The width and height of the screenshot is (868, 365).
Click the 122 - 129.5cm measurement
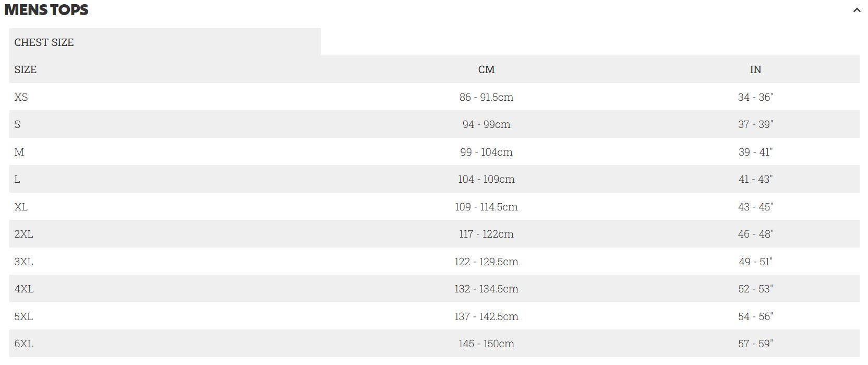(486, 262)
